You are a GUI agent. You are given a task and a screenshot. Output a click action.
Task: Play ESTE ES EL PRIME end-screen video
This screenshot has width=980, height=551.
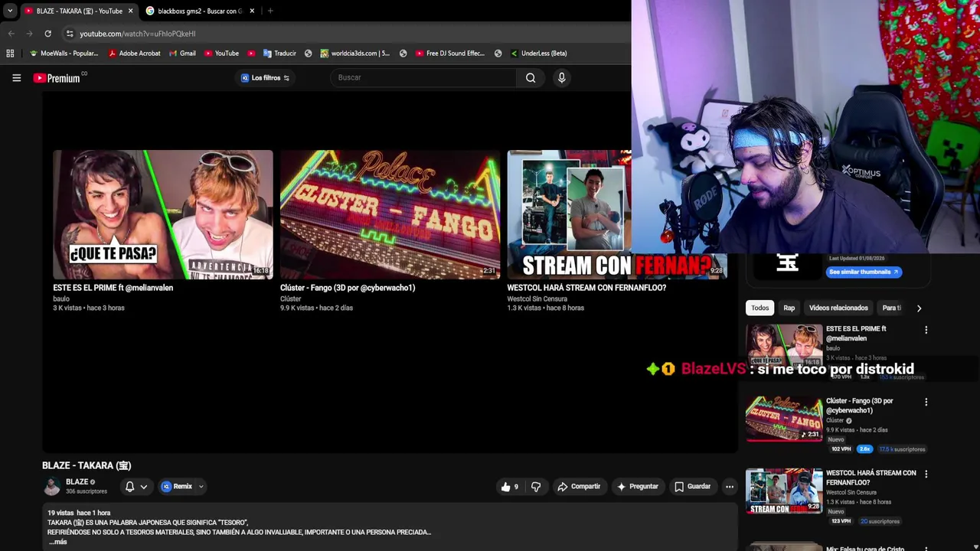tap(162, 214)
